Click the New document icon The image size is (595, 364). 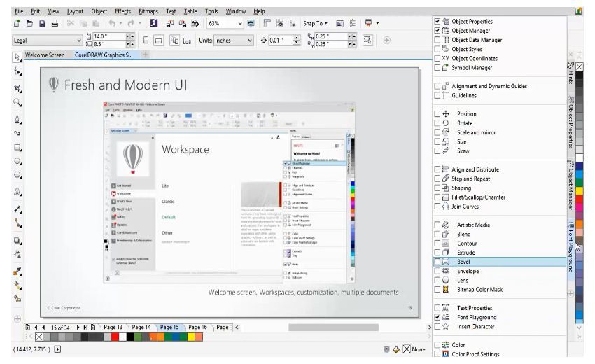pyautogui.click(x=17, y=24)
